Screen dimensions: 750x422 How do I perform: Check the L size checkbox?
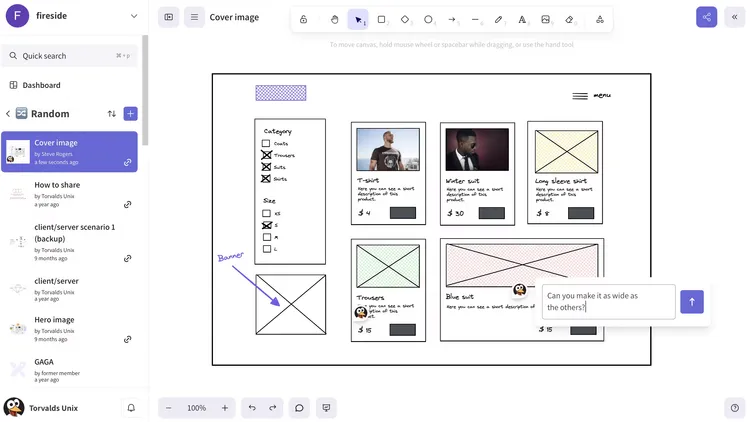[267, 249]
